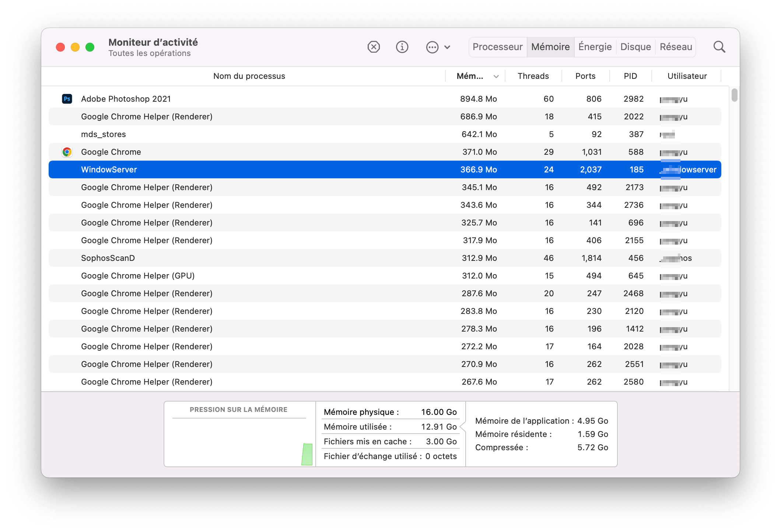The width and height of the screenshot is (781, 532).
Task: Switch to the Mémoire tab
Action: click(x=550, y=47)
